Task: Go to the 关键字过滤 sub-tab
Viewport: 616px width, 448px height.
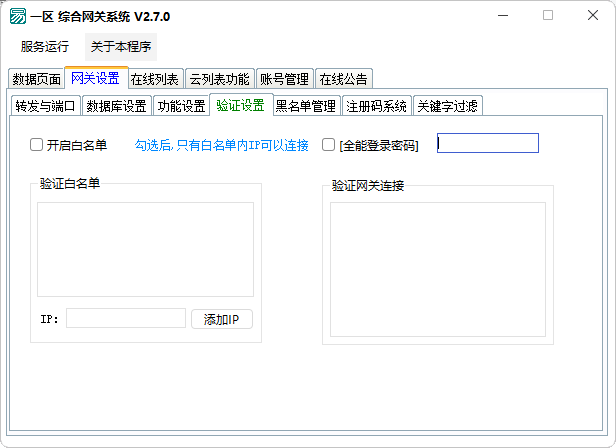Action: point(447,106)
